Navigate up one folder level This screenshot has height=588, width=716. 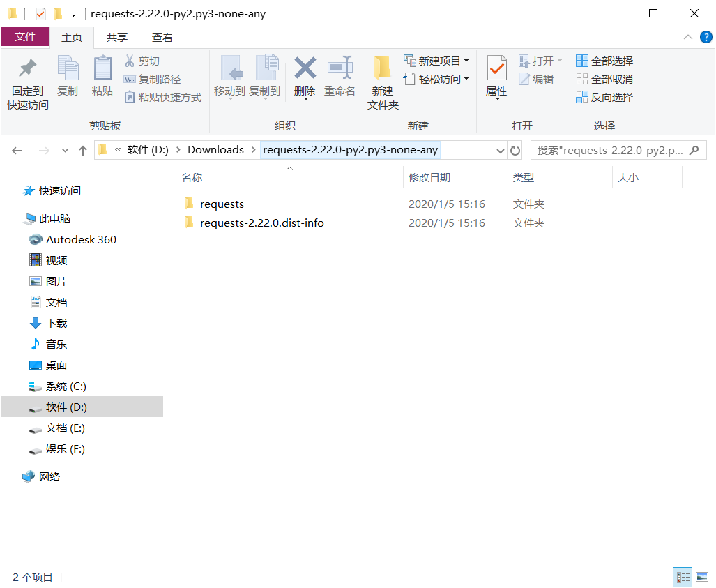click(83, 150)
